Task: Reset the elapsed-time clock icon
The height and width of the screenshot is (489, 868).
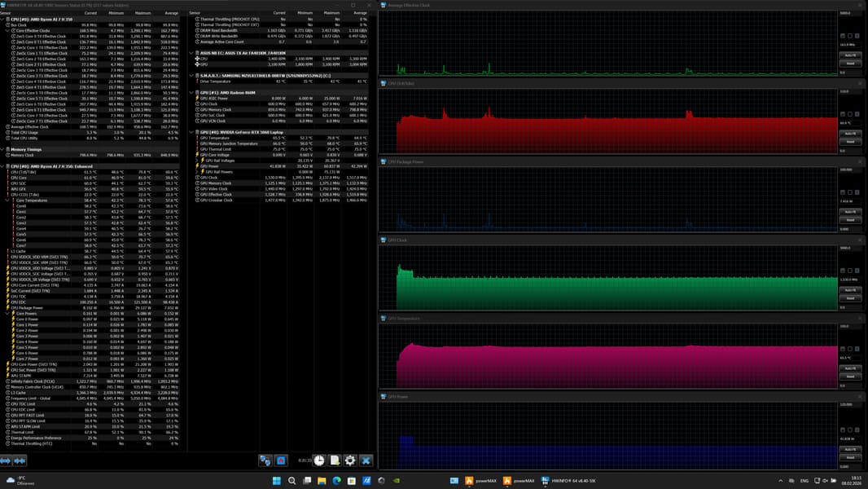Action: (x=319, y=460)
